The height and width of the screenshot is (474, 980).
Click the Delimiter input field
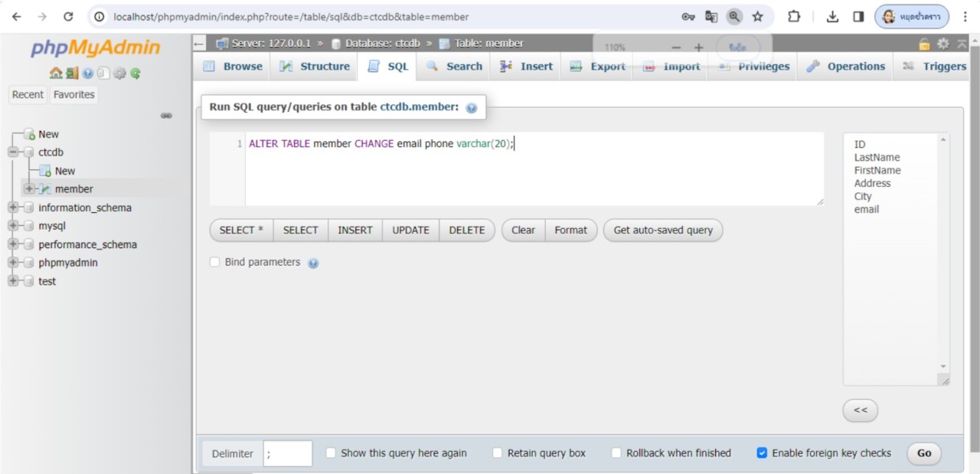(288, 453)
